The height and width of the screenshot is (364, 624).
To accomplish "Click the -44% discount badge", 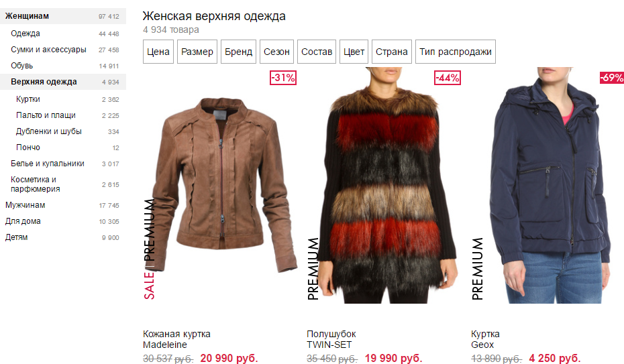I will 448,78.
